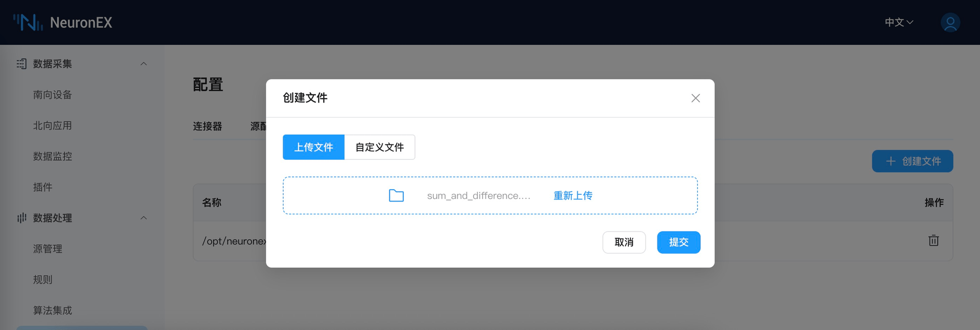980x330 pixels.
Task: Open 南向设备 in the sidebar
Action: [53, 95]
